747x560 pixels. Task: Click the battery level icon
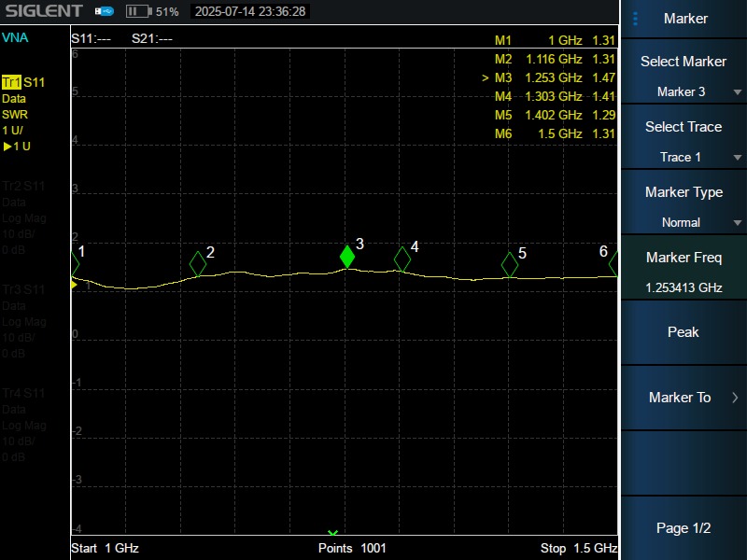(138, 11)
